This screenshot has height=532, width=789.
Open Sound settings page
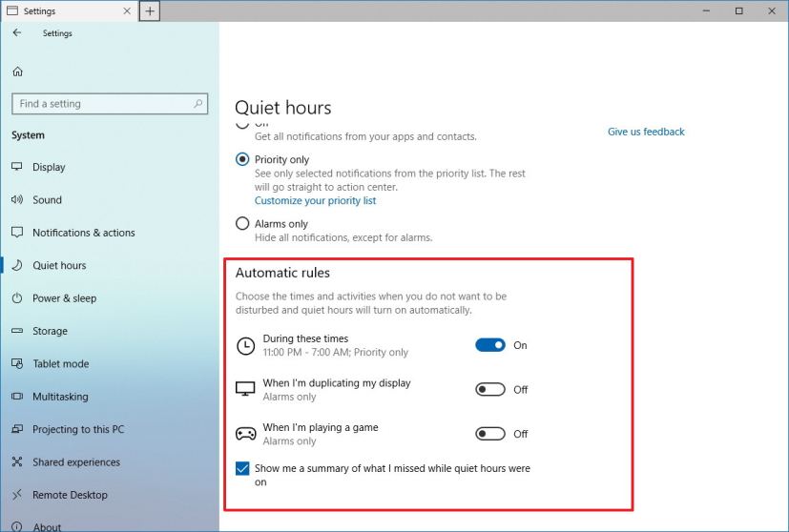coord(48,199)
